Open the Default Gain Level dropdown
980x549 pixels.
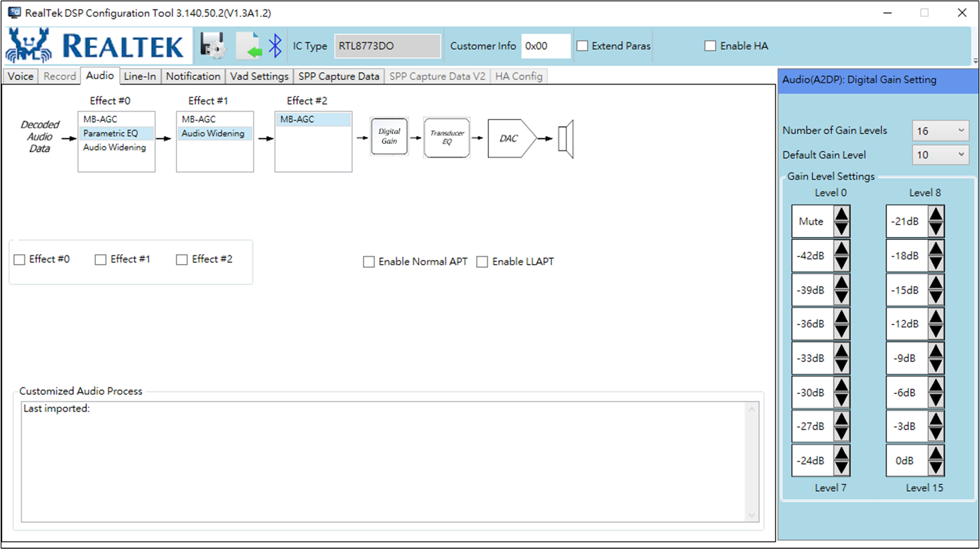click(x=941, y=155)
